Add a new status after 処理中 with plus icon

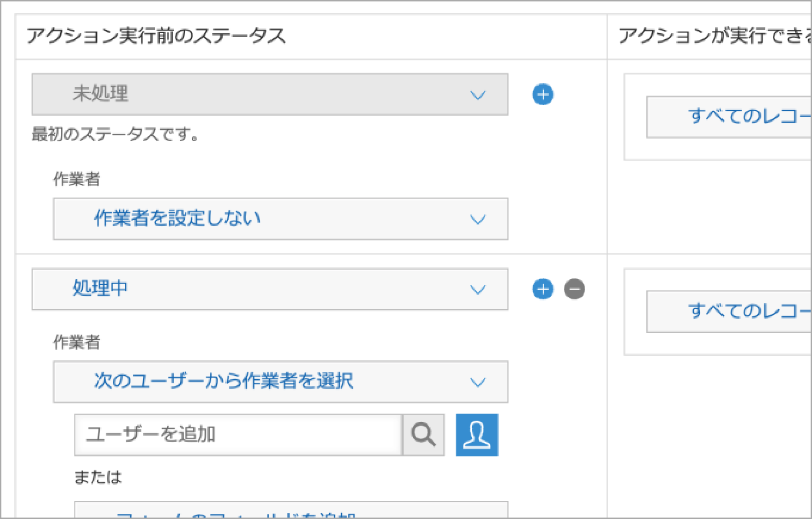click(543, 289)
